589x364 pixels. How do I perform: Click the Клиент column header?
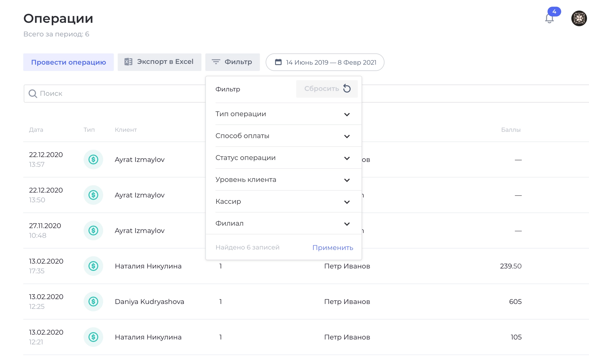pyautogui.click(x=126, y=130)
